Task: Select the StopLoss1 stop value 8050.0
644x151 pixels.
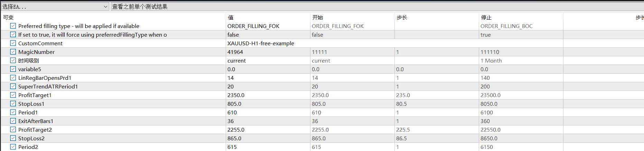Action: [x=521, y=104]
